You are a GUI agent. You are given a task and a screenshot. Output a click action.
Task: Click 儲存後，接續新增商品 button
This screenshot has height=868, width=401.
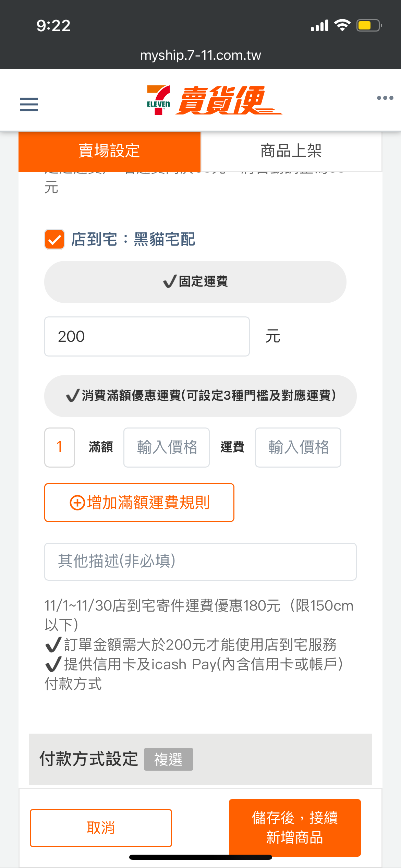point(295,828)
